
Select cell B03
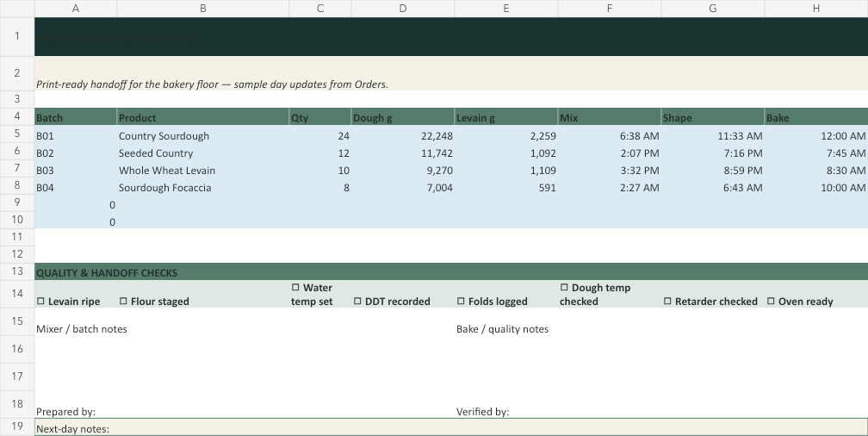[76, 168]
